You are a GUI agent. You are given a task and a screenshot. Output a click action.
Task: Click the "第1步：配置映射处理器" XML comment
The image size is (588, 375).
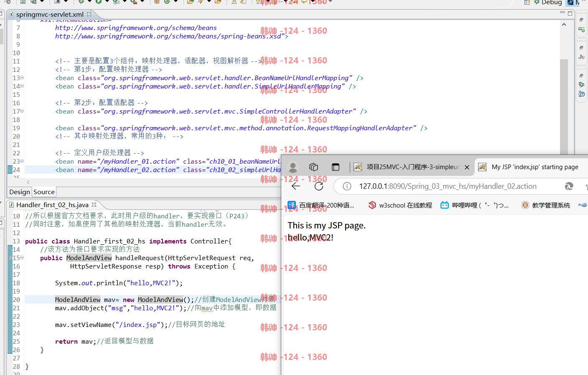109,69
